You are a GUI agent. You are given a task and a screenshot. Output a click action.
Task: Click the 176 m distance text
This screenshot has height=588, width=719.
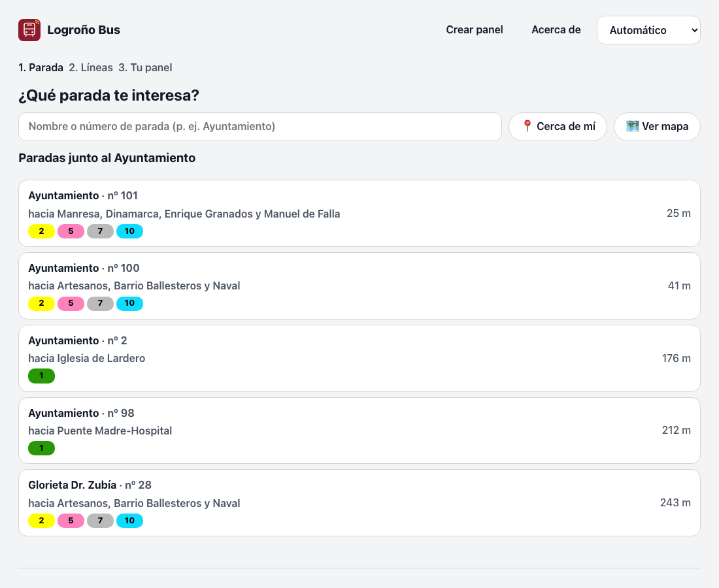pyautogui.click(x=677, y=359)
